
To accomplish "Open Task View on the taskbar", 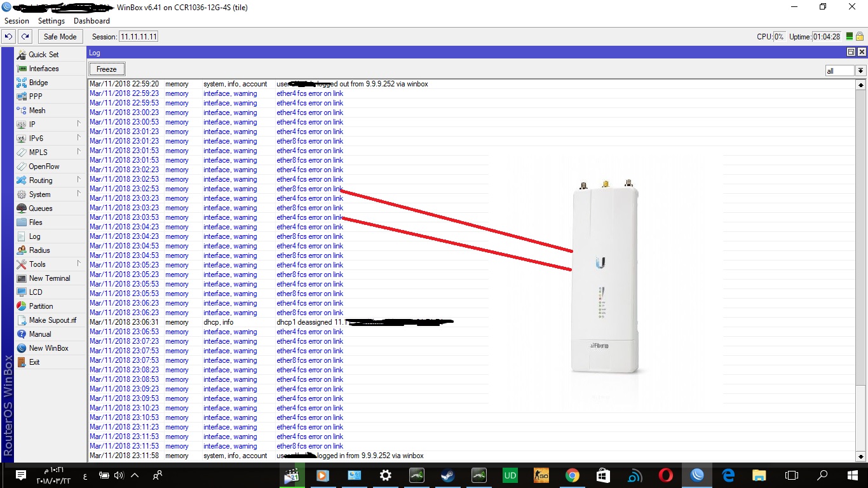I will point(791,475).
